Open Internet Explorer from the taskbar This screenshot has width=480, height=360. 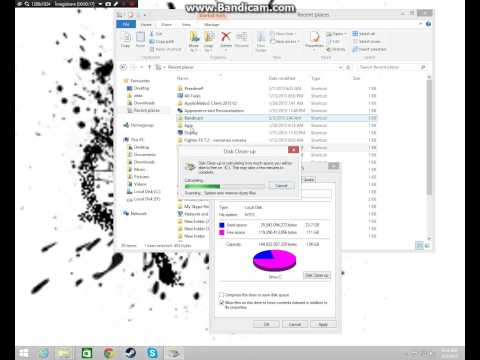point(44,353)
